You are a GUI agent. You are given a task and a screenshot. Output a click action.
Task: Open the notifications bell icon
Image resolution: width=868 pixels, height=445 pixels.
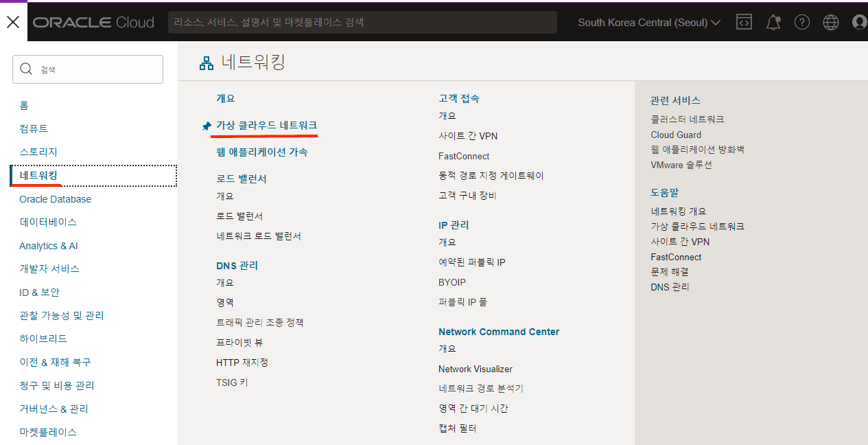[x=773, y=22]
